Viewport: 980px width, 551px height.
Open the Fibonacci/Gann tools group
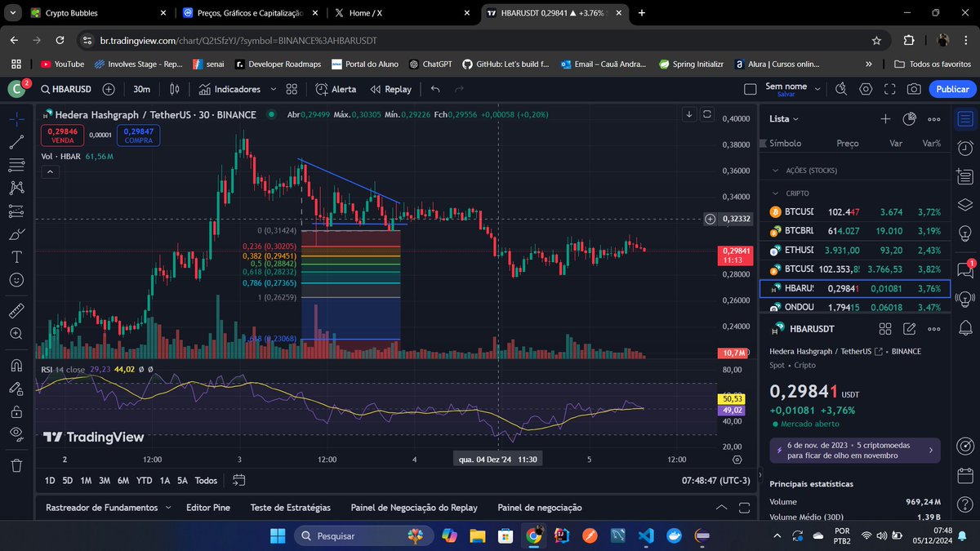pos(16,165)
